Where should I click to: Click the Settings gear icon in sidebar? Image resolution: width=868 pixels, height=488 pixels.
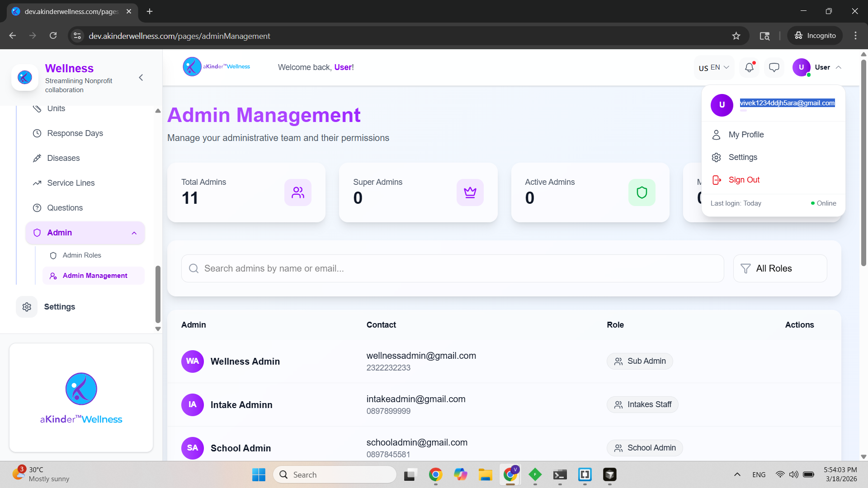point(27,307)
